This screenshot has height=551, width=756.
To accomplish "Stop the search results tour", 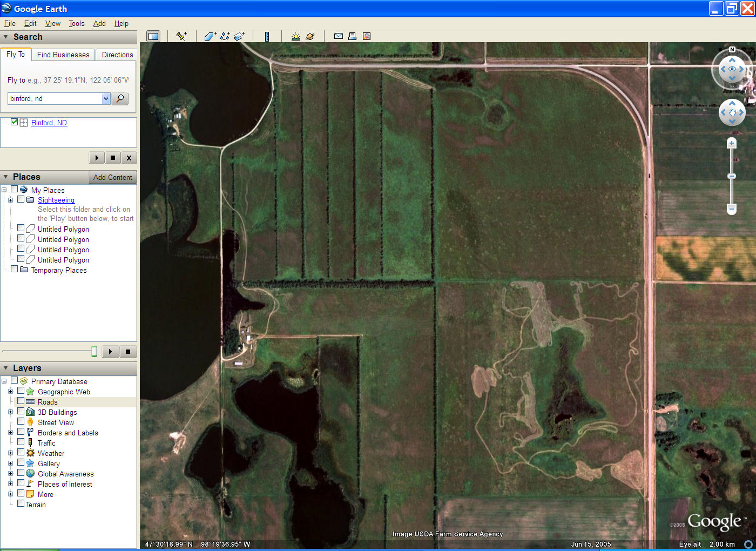I will [x=113, y=158].
